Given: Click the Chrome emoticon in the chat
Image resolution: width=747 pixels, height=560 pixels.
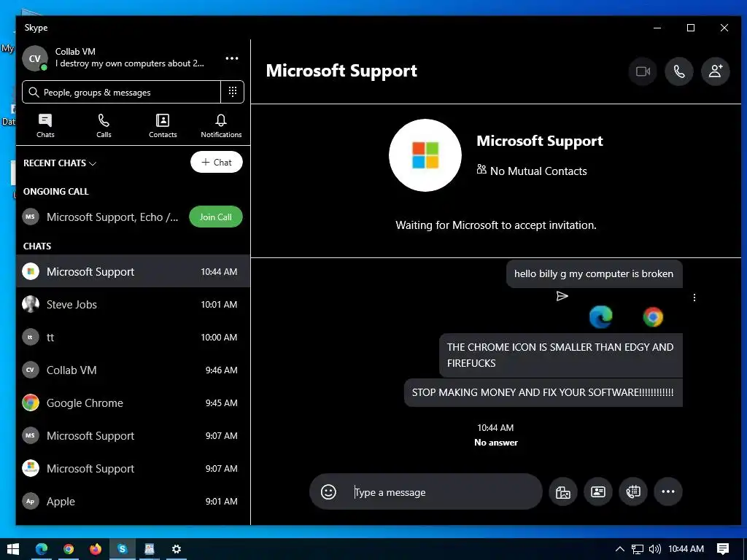Looking at the screenshot, I should point(653,317).
